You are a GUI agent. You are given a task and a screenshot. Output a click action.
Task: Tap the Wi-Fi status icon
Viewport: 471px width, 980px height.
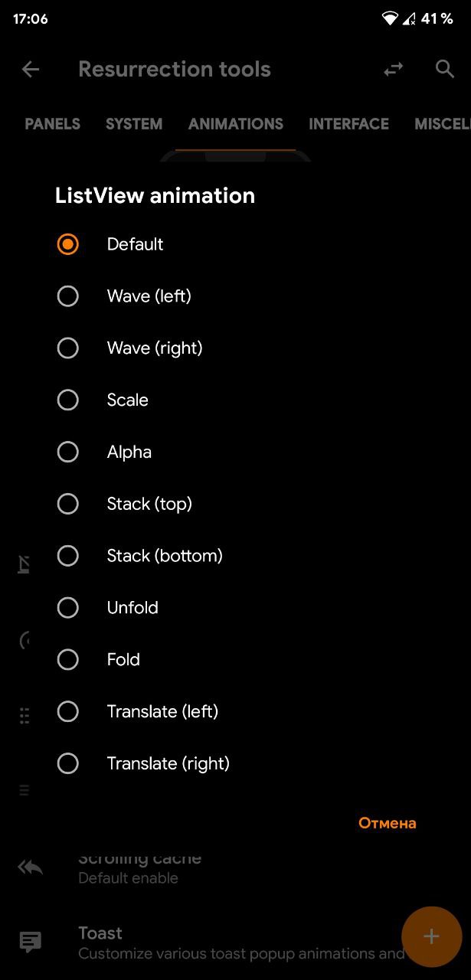[x=391, y=18]
